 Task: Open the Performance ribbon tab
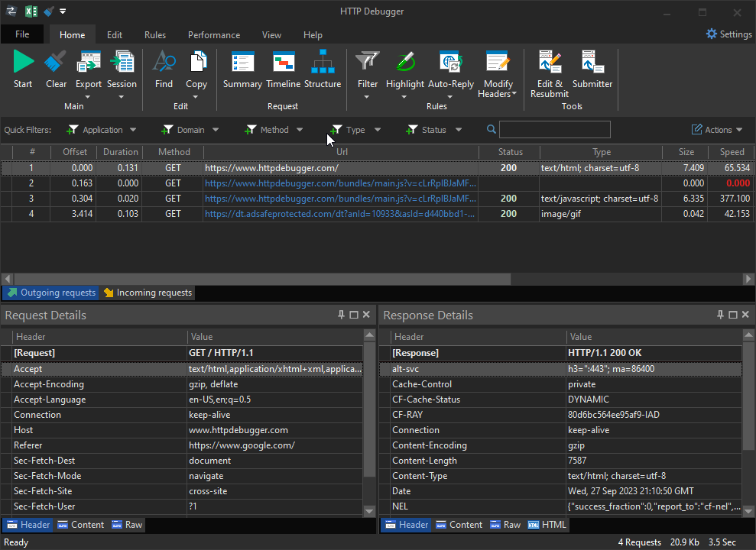pyautogui.click(x=214, y=35)
